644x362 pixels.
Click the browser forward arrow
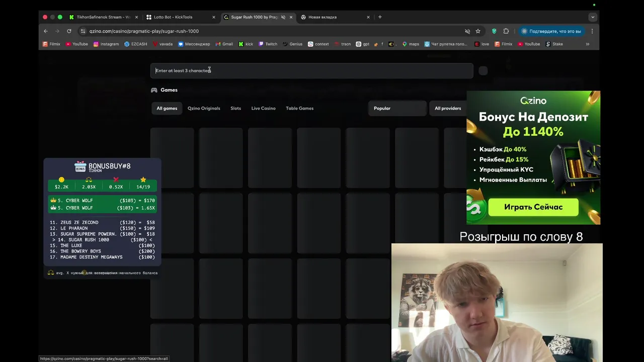pos(57,31)
